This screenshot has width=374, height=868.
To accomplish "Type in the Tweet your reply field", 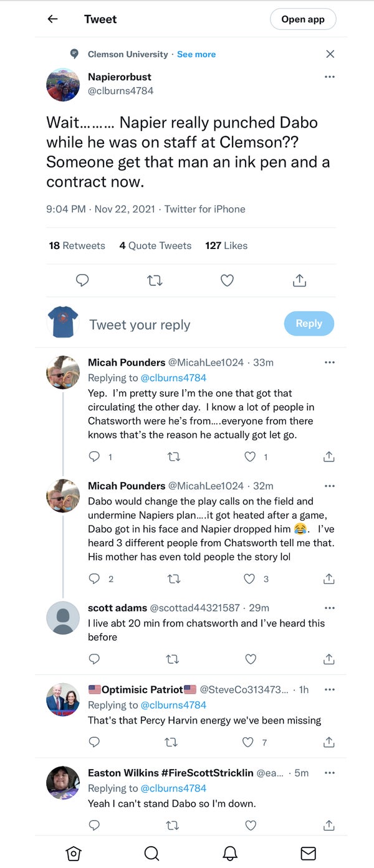I will 181,324.
